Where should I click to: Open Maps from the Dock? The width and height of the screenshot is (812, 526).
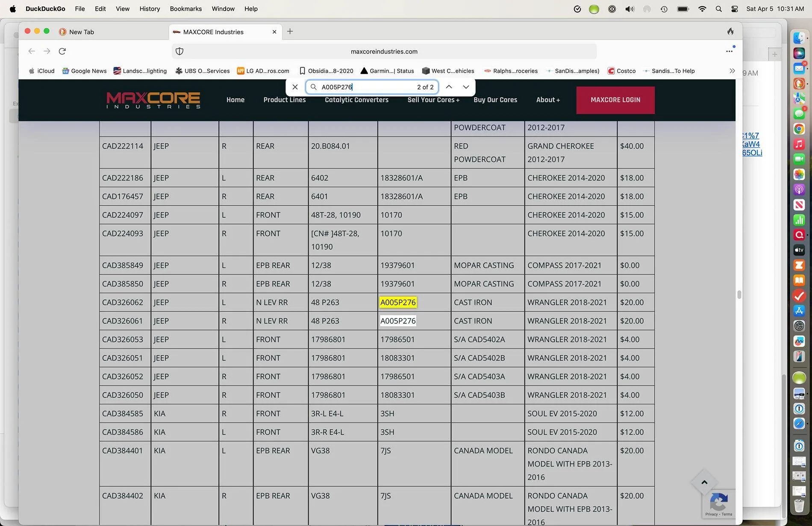(x=799, y=98)
